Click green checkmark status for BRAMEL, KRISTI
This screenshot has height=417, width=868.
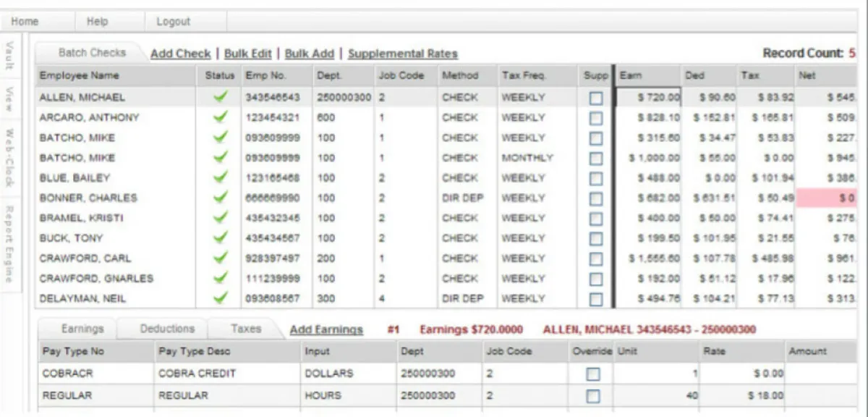221,217
